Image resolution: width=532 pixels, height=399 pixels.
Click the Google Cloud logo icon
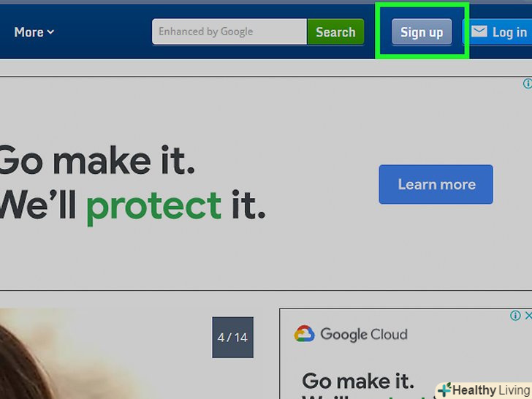(304, 334)
